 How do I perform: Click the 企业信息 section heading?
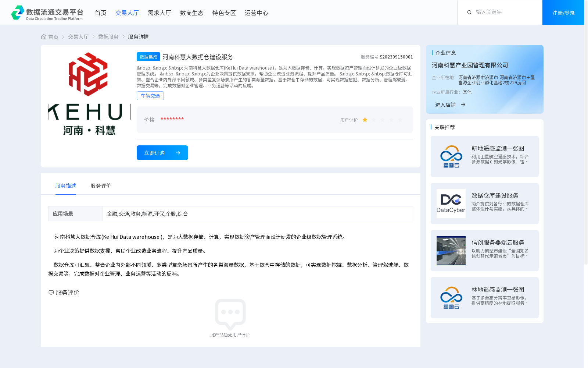(x=445, y=53)
